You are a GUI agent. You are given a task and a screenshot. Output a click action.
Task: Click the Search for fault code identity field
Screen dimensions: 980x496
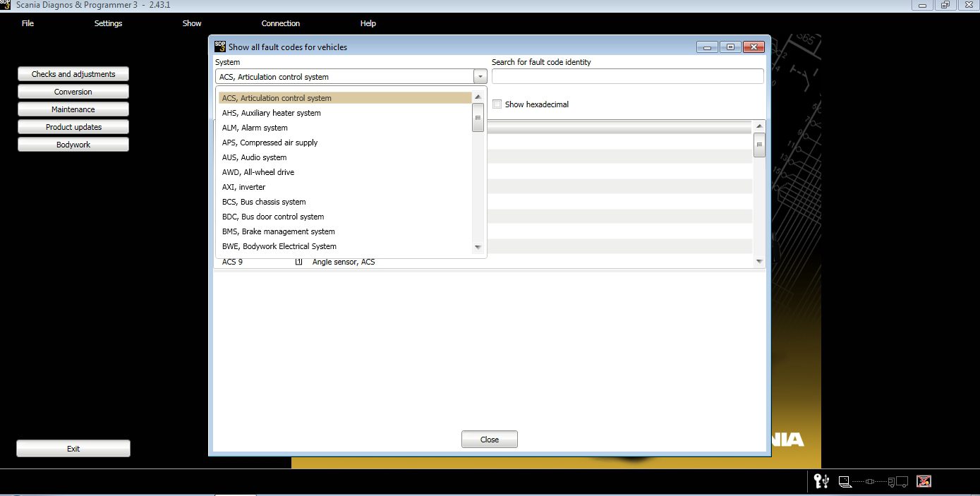point(627,76)
